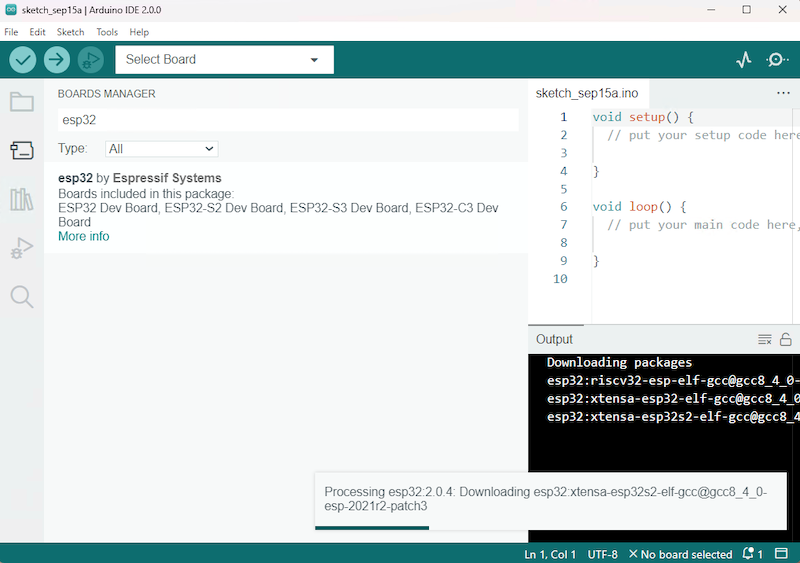The width and height of the screenshot is (800, 563).
Task: Click the riscv32-esp-elf-gcc output line
Action: point(672,381)
